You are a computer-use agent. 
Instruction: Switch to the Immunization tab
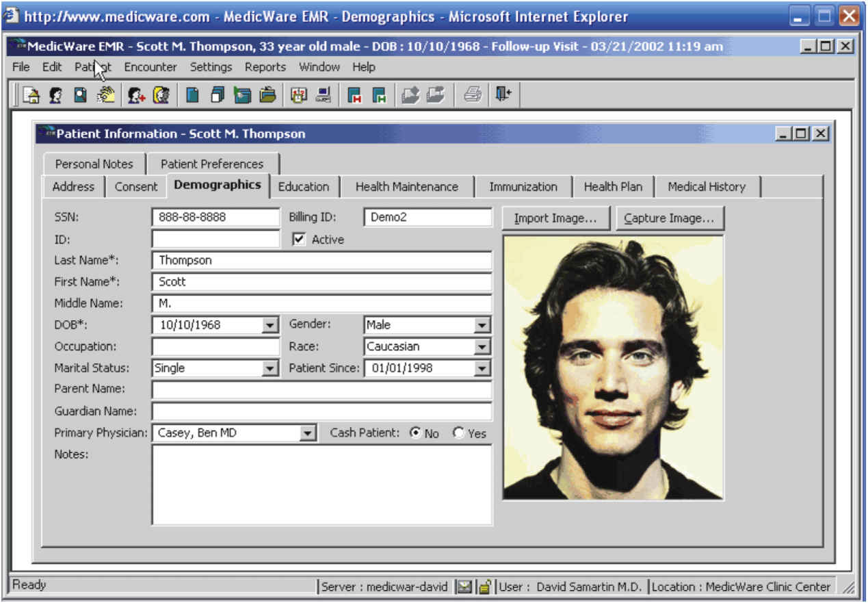click(523, 187)
